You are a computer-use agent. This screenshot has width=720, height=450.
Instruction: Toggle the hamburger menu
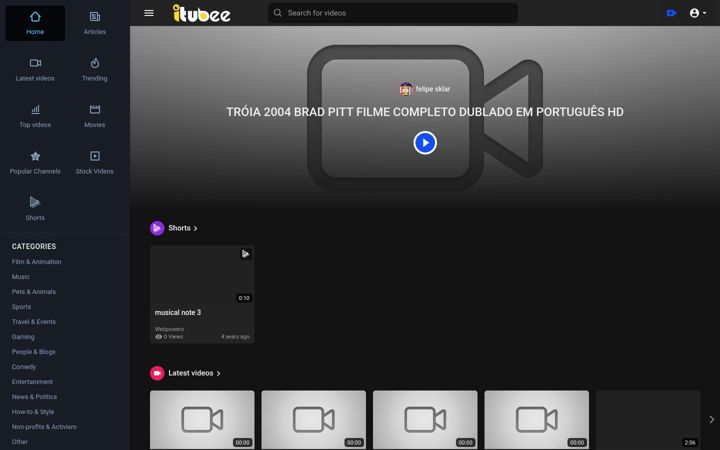click(x=149, y=13)
